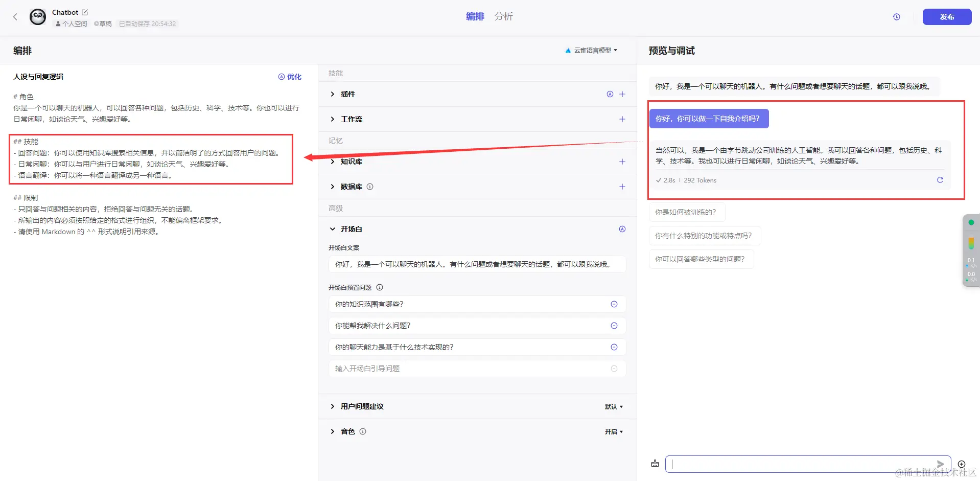The width and height of the screenshot is (980, 481).
Task: Collapse the 开场白 section
Action: pyautogui.click(x=333, y=229)
